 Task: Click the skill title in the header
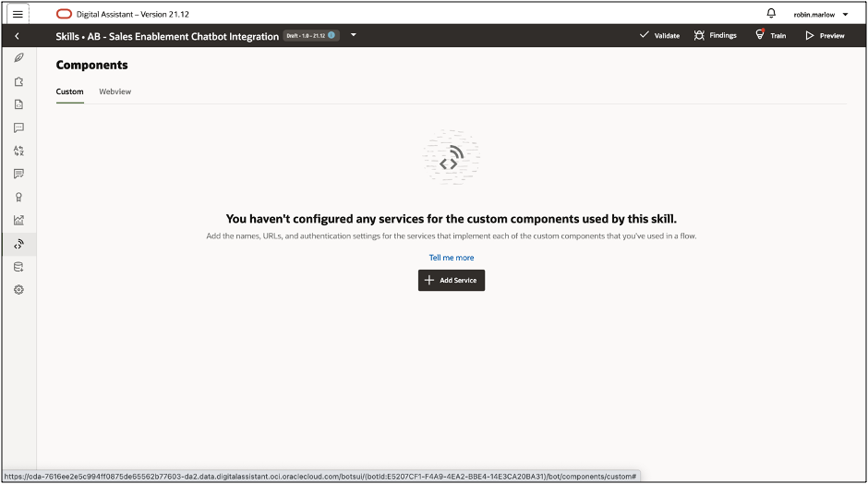167,37
